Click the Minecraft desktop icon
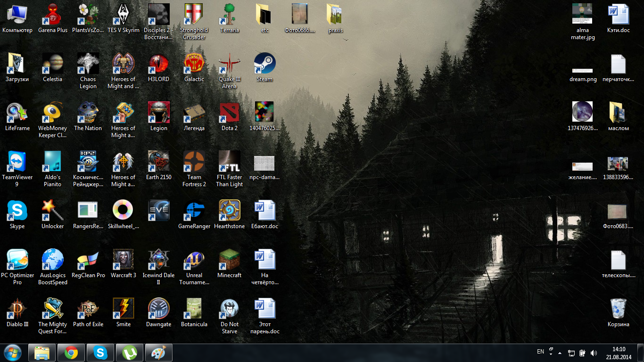Viewport: 644px width, 362px height. pyautogui.click(x=230, y=263)
